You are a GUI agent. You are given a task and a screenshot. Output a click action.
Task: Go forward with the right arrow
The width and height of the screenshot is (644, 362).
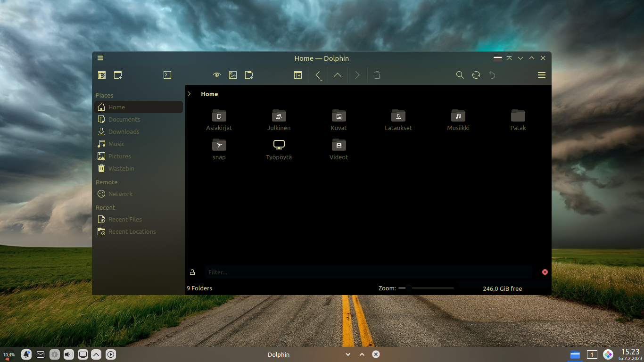point(357,75)
